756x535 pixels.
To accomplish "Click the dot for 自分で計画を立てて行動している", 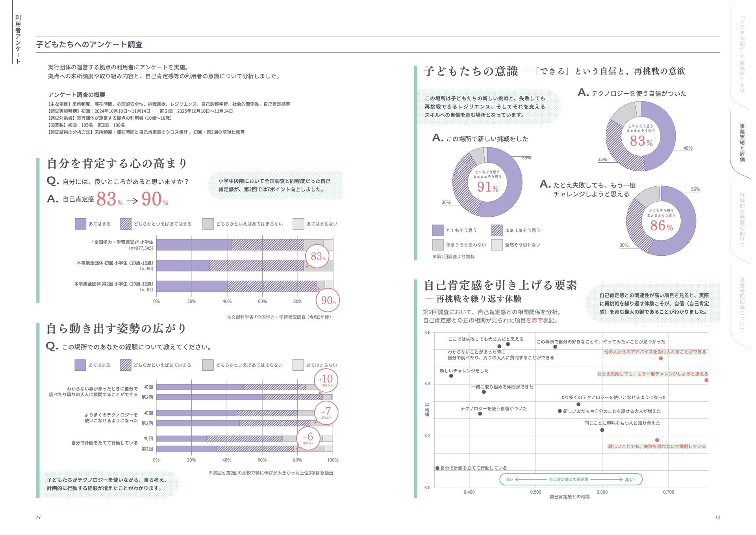I will point(437,468).
